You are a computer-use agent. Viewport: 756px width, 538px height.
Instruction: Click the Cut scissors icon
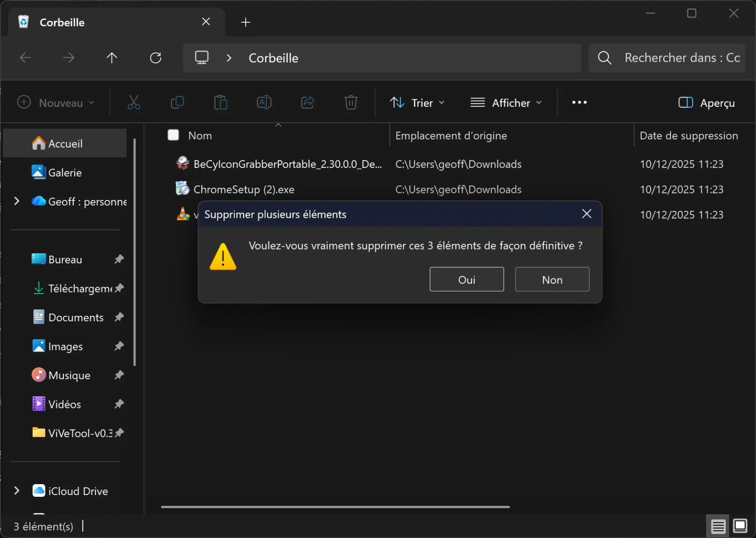tap(134, 102)
